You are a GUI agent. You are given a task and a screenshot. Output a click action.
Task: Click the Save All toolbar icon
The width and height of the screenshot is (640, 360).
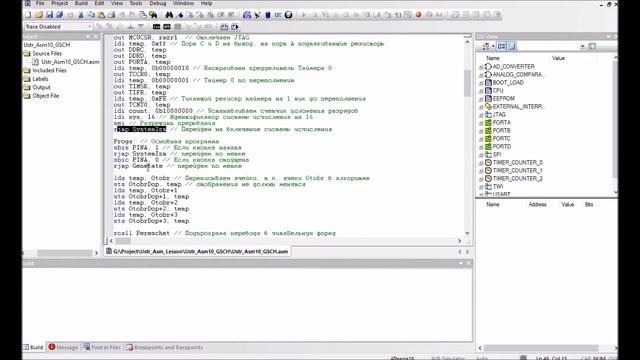tap(60, 15)
